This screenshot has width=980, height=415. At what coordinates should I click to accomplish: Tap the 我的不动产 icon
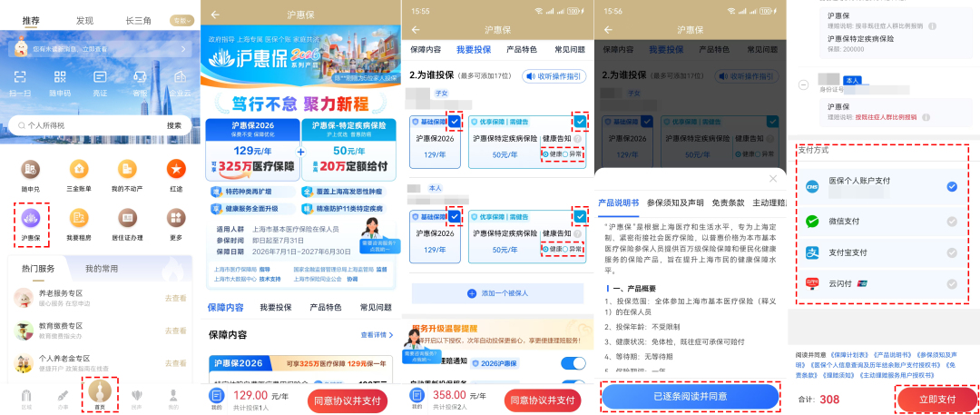click(x=127, y=168)
